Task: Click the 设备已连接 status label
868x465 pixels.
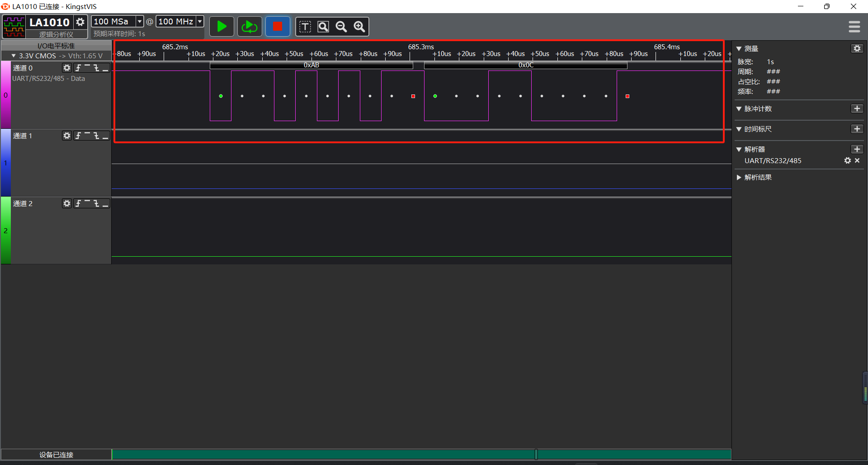Action: [x=56, y=455]
